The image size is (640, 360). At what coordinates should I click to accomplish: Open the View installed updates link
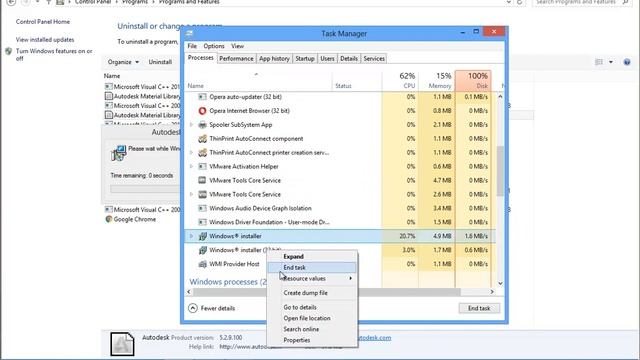coord(45,40)
